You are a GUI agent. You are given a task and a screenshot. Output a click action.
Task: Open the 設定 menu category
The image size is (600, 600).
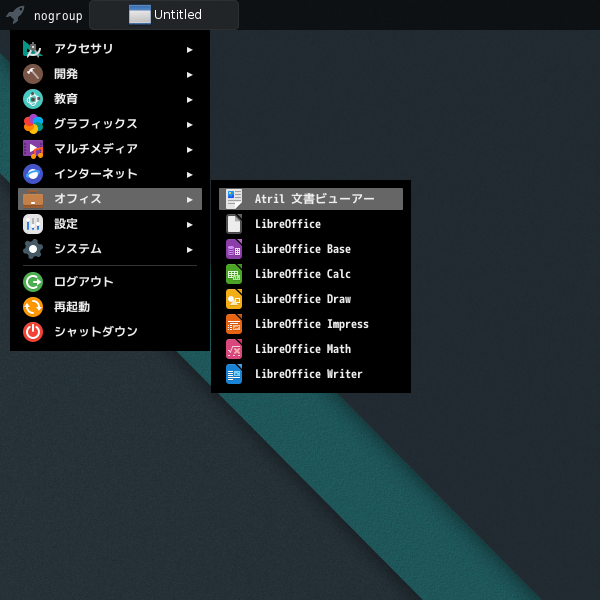(x=110, y=224)
